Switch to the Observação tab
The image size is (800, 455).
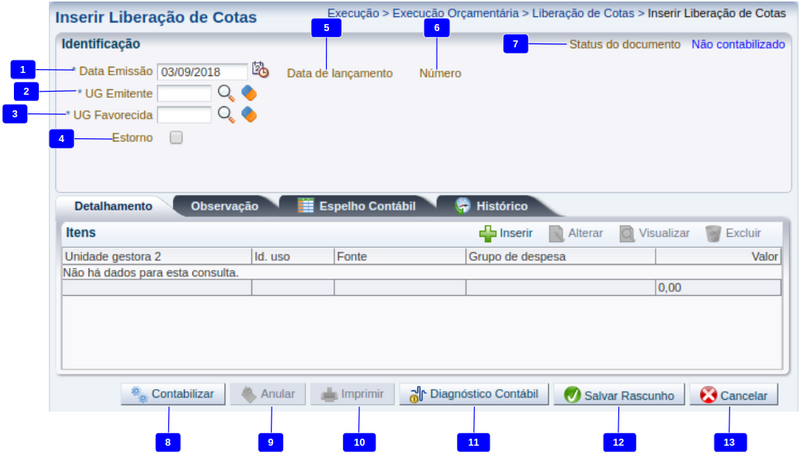click(224, 206)
